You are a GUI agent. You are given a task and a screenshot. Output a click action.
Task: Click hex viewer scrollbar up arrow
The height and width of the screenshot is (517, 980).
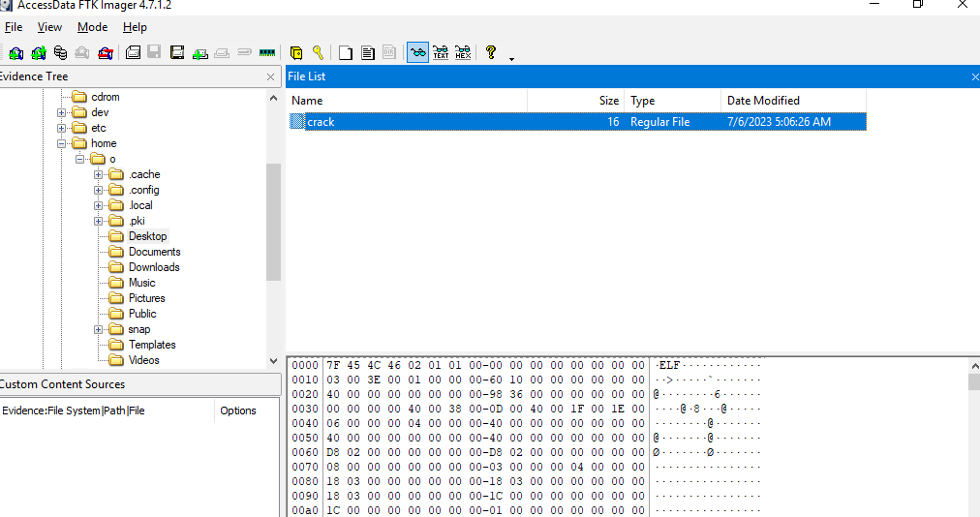(x=974, y=366)
